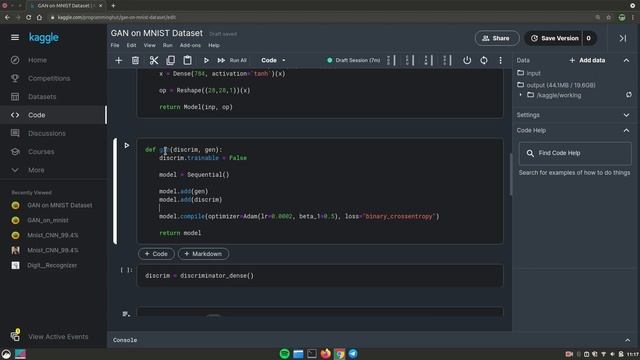This screenshot has height=360, width=640.
Task: Open the Edit menu
Action: click(x=131, y=45)
